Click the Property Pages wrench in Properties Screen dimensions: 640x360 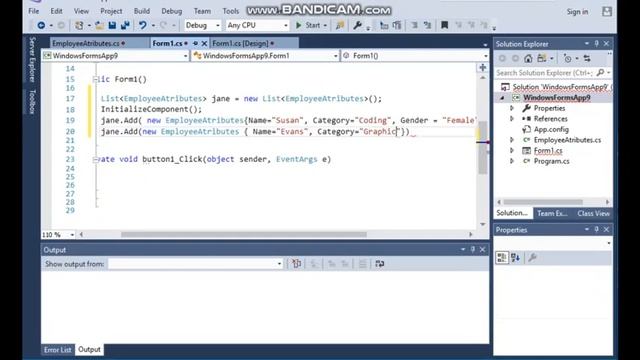532,258
